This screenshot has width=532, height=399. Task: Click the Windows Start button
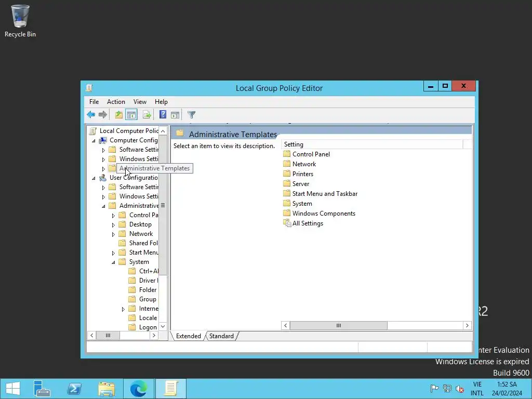point(13,389)
